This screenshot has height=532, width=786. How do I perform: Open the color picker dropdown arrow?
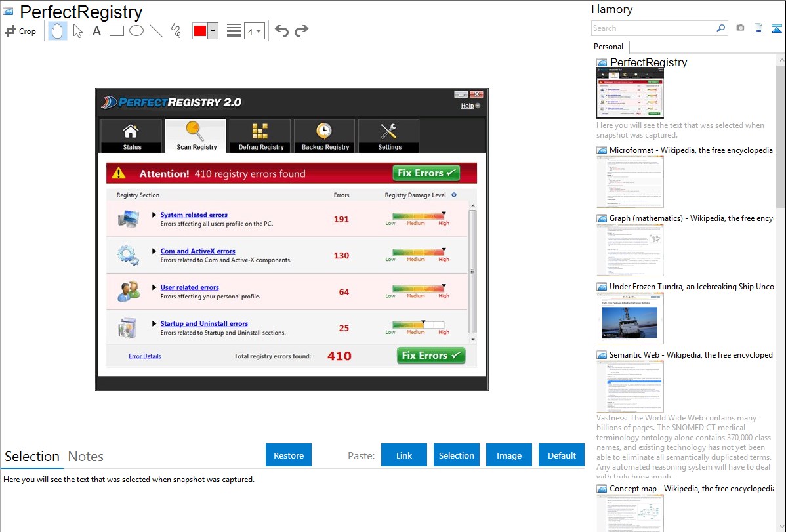213,31
